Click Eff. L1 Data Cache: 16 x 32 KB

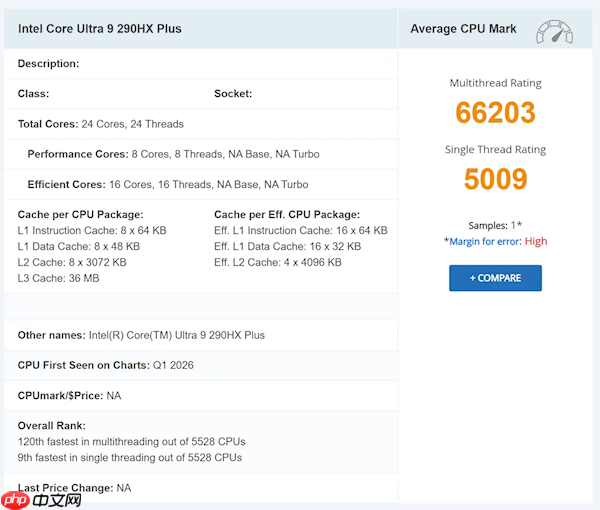click(x=288, y=246)
